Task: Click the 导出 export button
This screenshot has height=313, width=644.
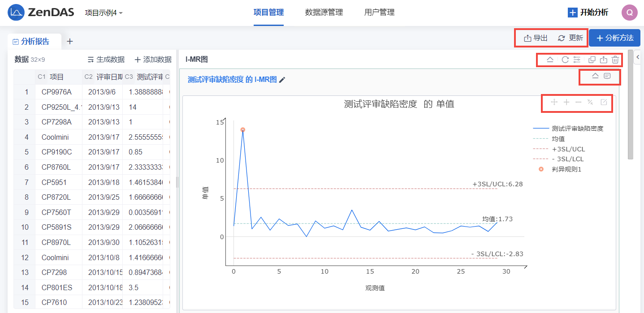Action: tap(536, 38)
